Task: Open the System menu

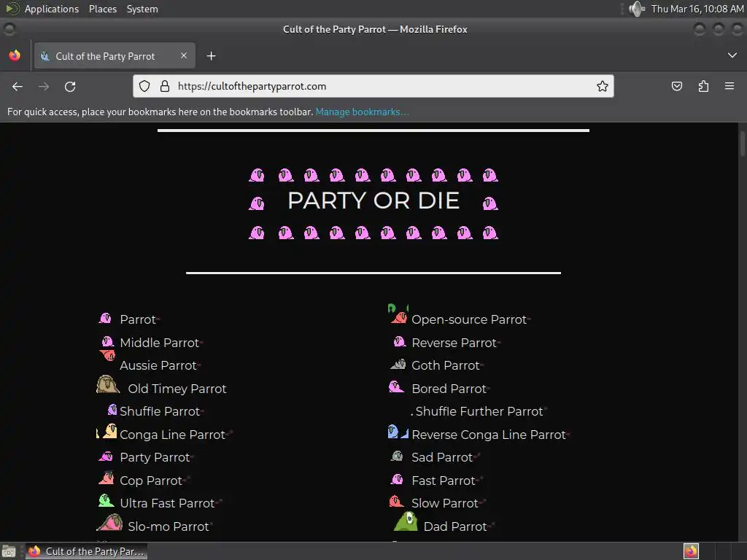Action: (142, 9)
